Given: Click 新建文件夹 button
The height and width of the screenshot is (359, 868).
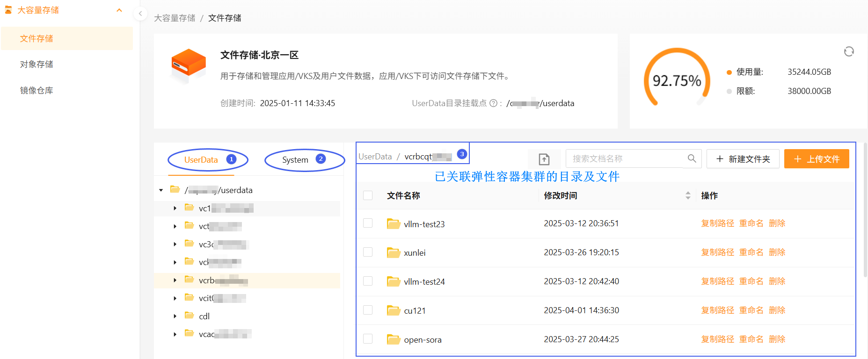Looking at the screenshot, I should point(743,159).
